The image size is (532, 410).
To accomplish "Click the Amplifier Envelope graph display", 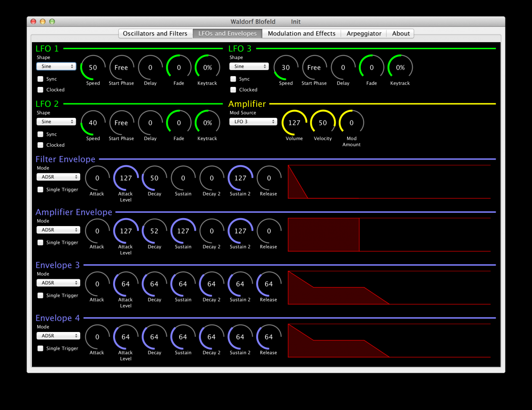I will click(389, 235).
